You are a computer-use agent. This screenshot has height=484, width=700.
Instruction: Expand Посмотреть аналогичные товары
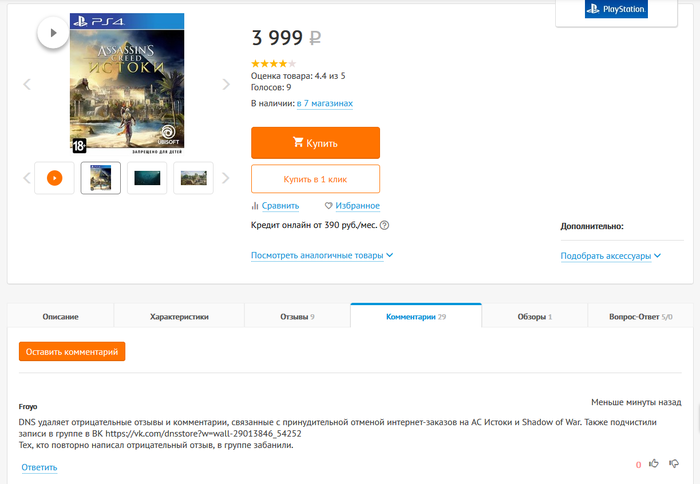pos(322,255)
